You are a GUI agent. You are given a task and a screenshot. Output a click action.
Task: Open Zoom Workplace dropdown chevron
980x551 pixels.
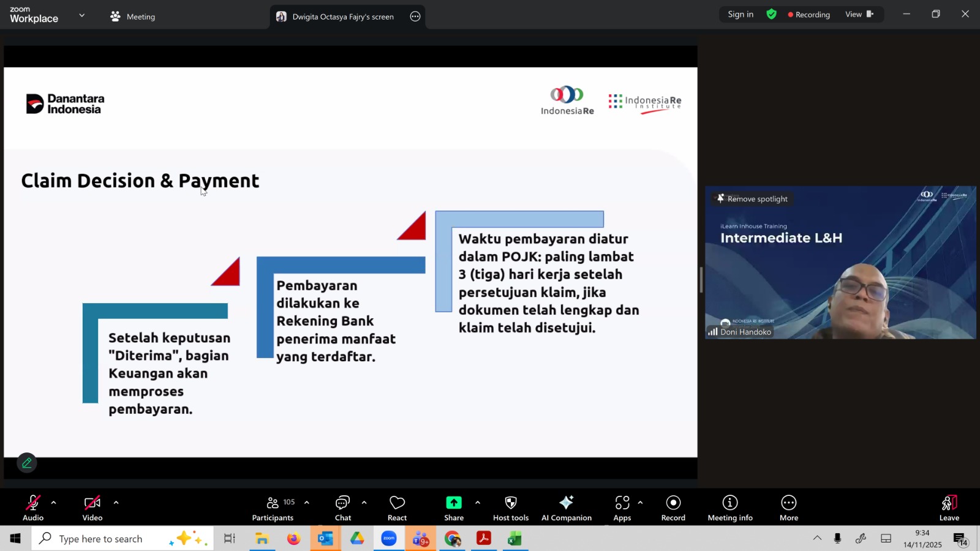click(81, 15)
